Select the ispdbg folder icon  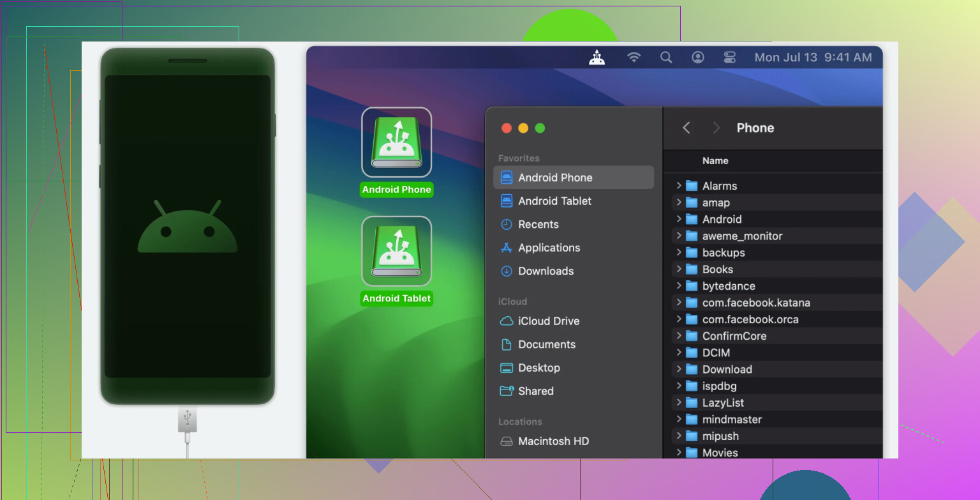coord(692,386)
